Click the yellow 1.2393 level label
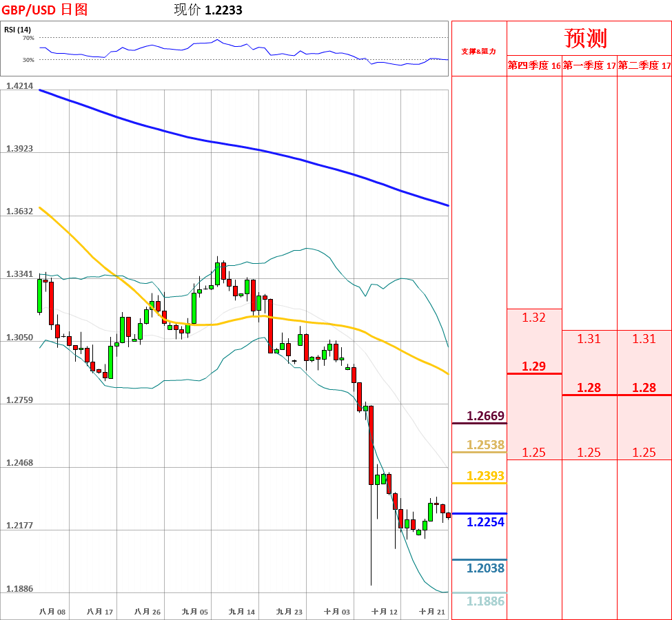 point(486,476)
